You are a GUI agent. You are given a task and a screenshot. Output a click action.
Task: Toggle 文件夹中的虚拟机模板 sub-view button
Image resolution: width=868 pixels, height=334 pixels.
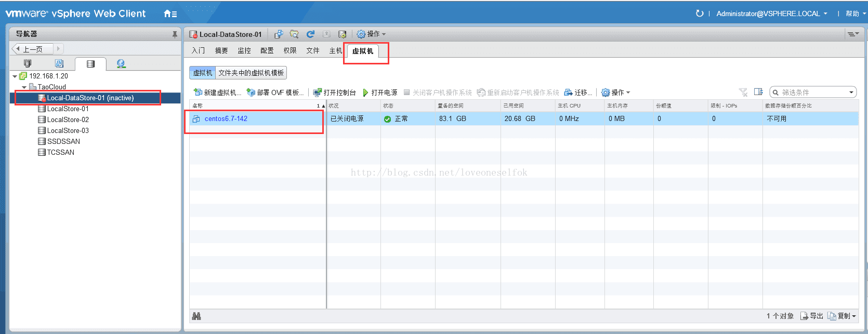[251, 73]
